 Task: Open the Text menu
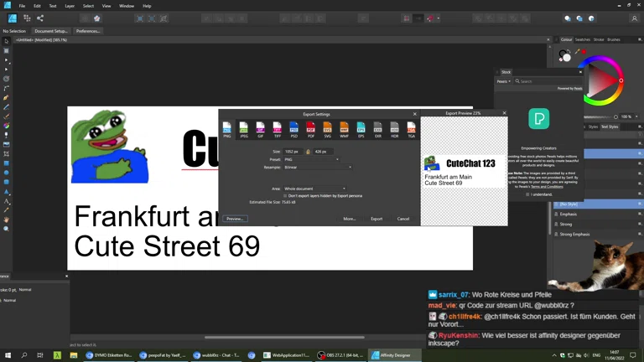coord(53,6)
